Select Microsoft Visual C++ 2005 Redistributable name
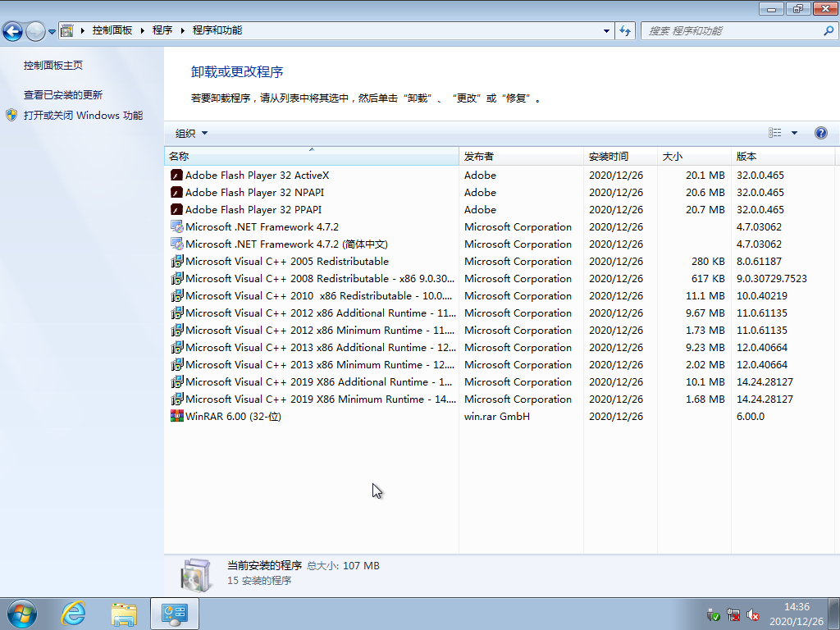 pyautogui.click(x=287, y=262)
